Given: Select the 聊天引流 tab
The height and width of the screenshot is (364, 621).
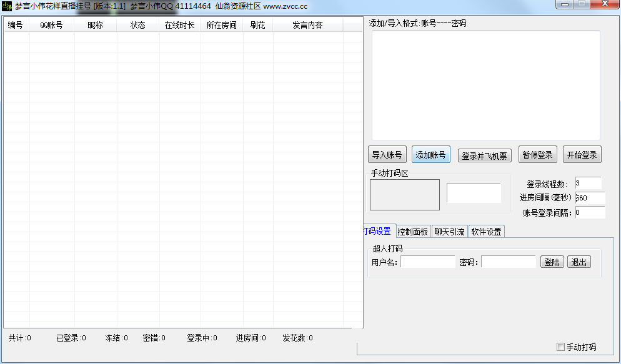Looking at the screenshot, I should click(x=449, y=232).
